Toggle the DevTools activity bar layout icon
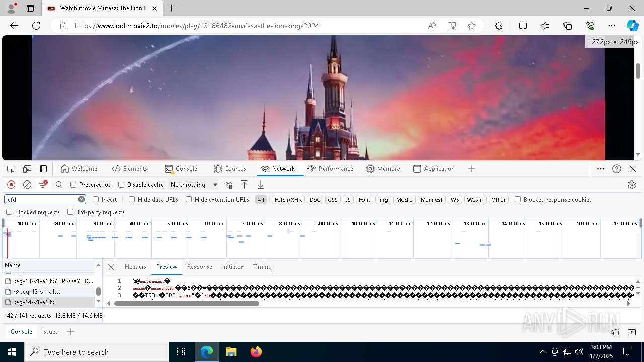 (x=43, y=169)
